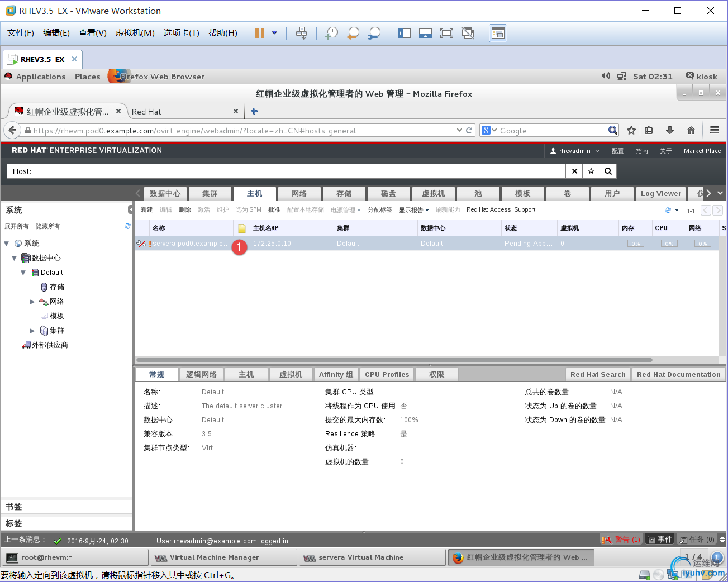The height and width of the screenshot is (582, 728).
Task: Click the volume speaker icon in GNOME bar
Action: pyautogui.click(x=606, y=76)
